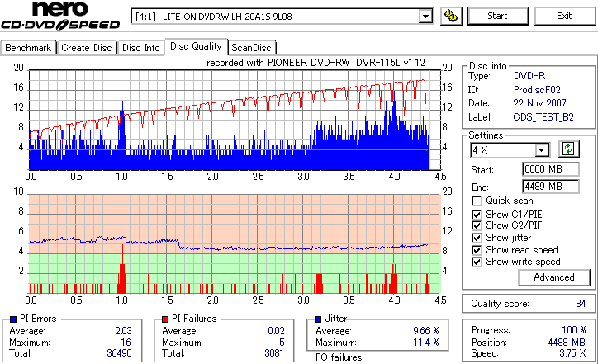Select the Disc Quality tab
The height and width of the screenshot is (364, 598).
pyautogui.click(x=196, y=46)
